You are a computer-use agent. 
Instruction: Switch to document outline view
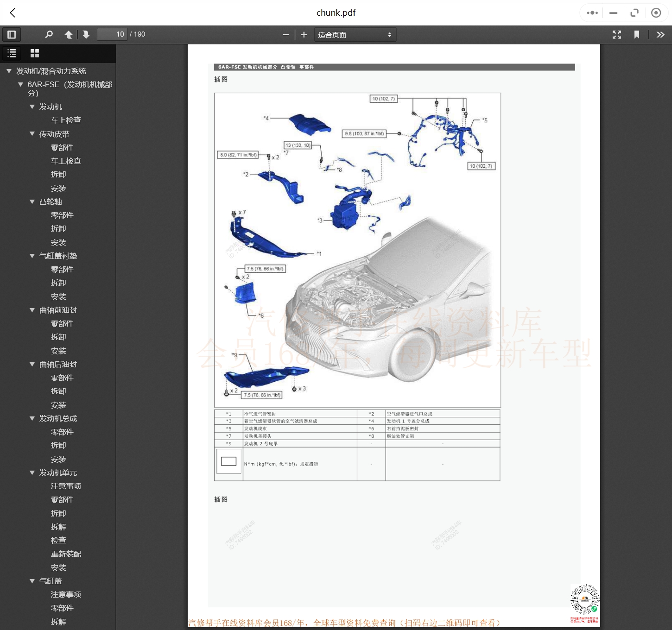[12, 53]
